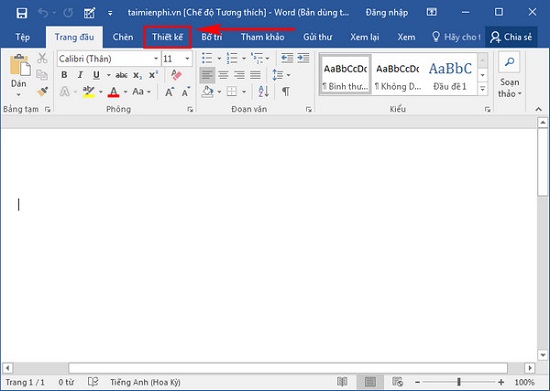Viewport: 550px width, 391px height.
Task: Center align text
Action: point(223,75)
